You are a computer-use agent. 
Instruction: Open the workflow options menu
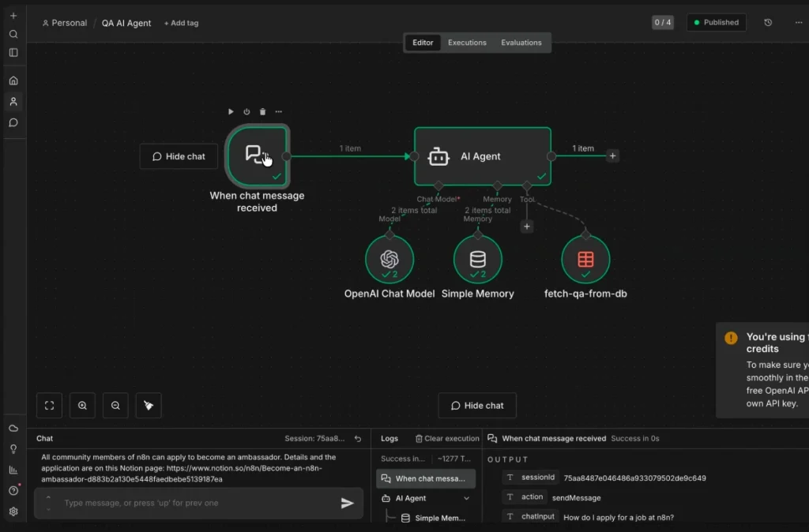(800, 22)
